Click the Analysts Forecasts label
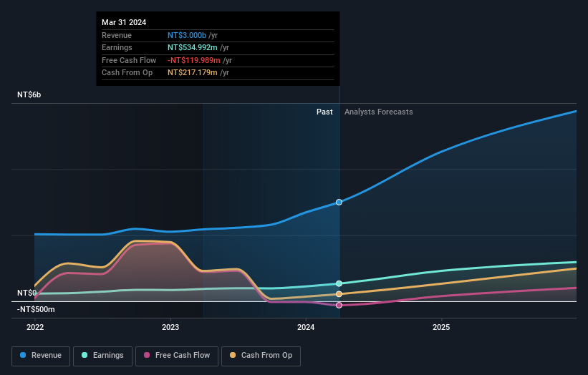588x375 pixels. (378, 112)
